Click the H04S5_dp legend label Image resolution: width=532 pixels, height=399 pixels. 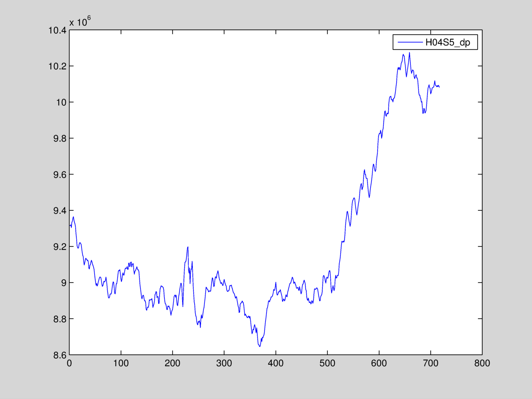point(447,42)
